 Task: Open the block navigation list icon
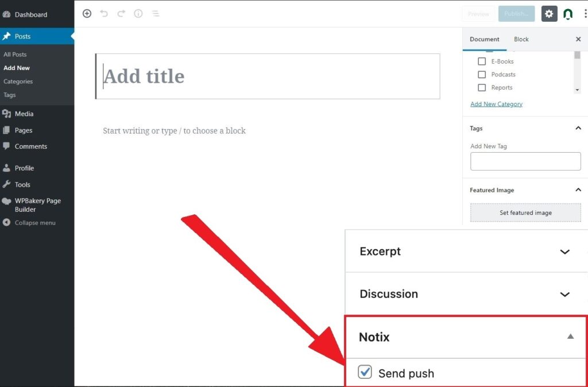156,13
